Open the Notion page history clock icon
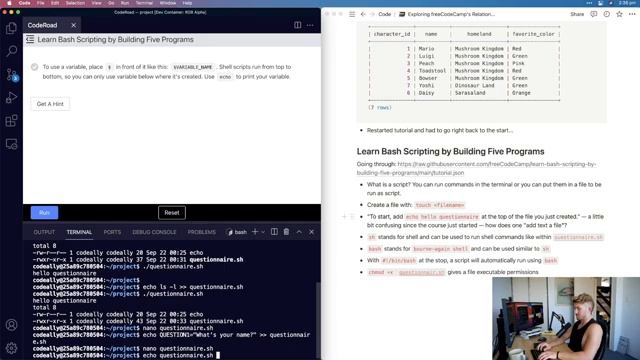 pos(607,14)
